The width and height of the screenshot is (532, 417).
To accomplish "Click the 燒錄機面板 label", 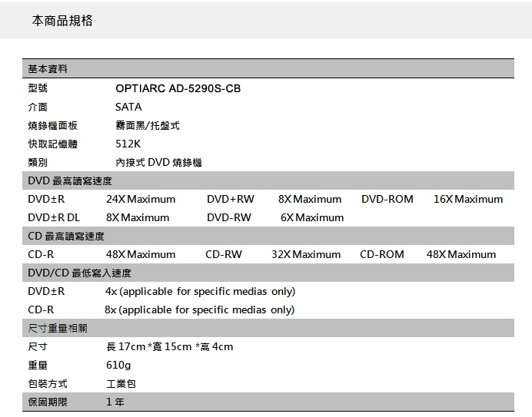I will (52, 125).
